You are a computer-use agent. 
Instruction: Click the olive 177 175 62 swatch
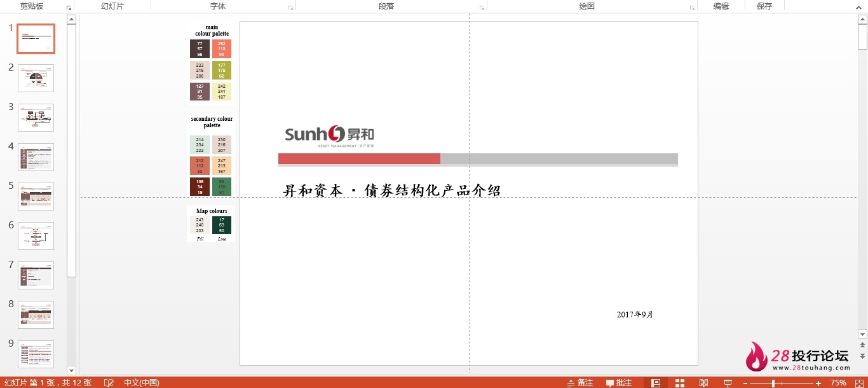222,70
